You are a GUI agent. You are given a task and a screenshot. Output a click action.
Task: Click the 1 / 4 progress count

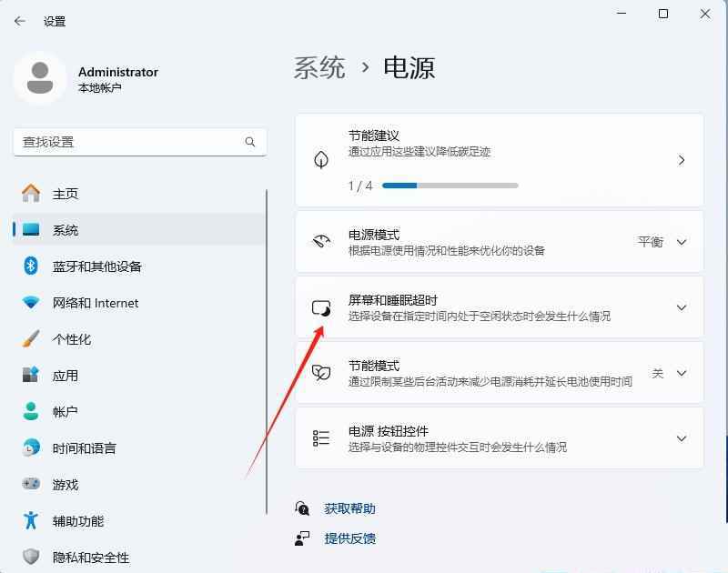[360, 186]
